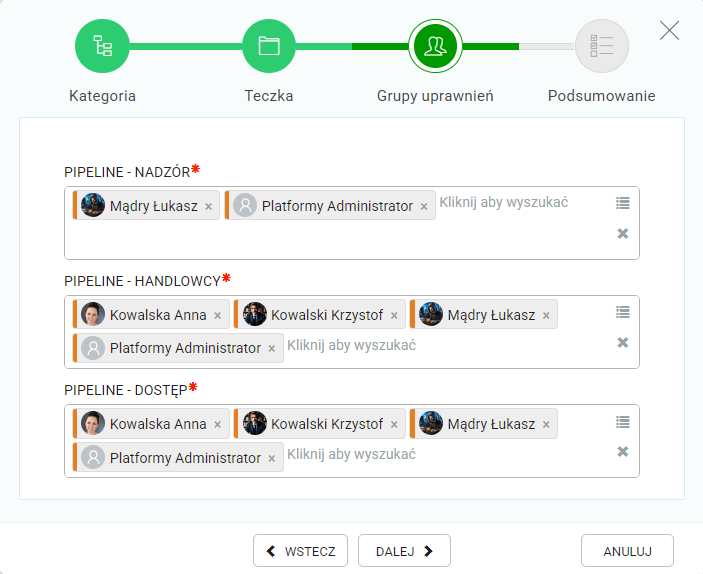Click the PIPELINE - DOSTĘP field label
This screenshot has width=703, height=574.
126,390
